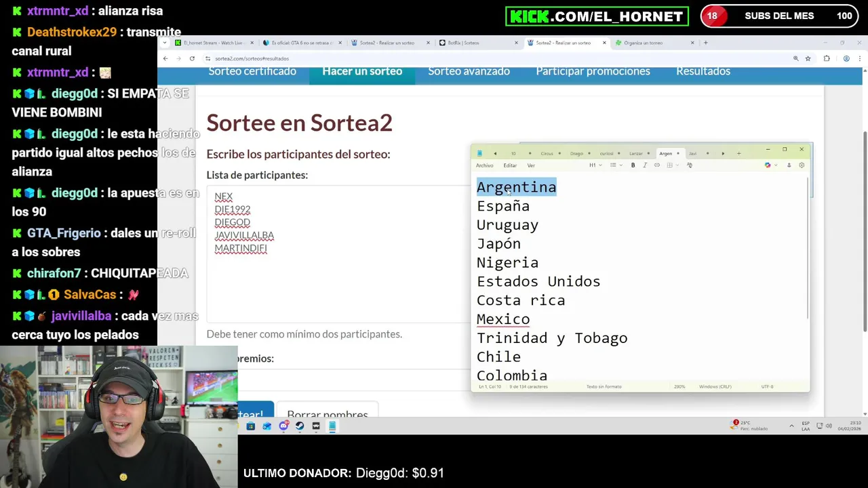Click the word España in Notepad
The width and height of the screenshot is (868, 488).
tap(503, 206)
